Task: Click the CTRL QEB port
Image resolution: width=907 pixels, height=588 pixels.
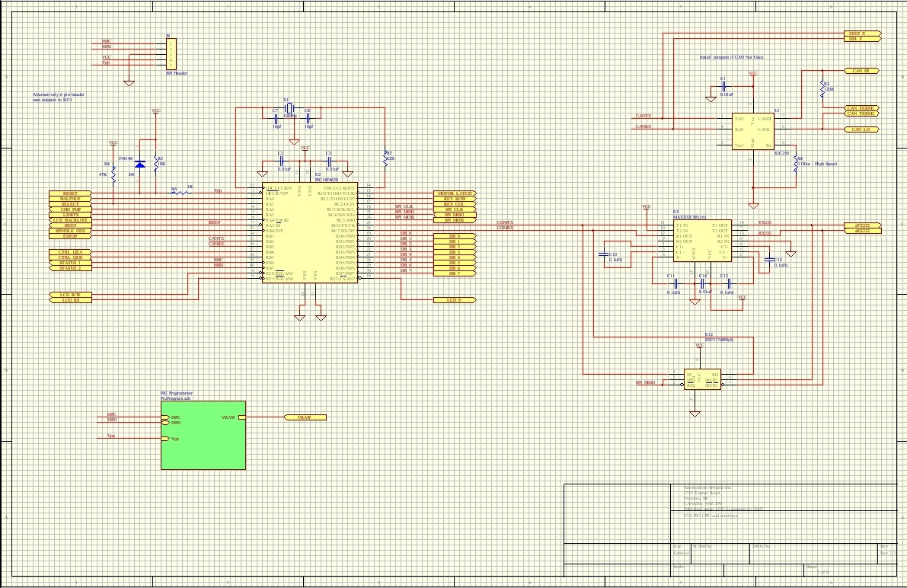Action: coord(70,257)
